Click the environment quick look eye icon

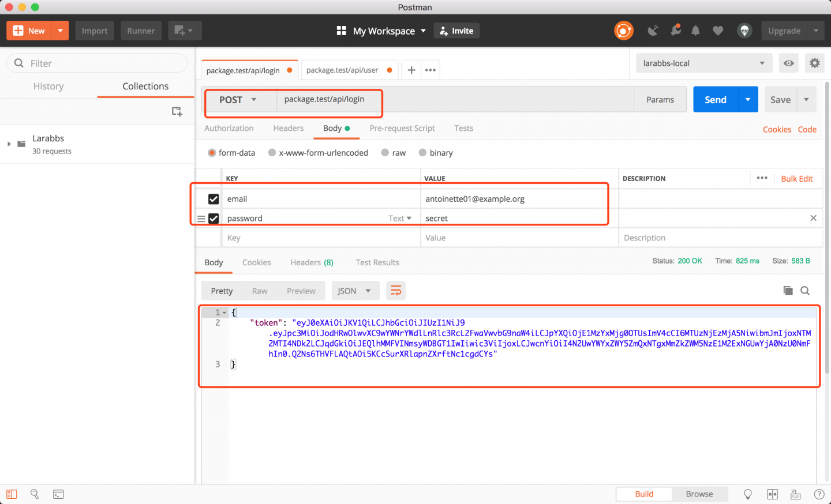click(x=789, y=63)
